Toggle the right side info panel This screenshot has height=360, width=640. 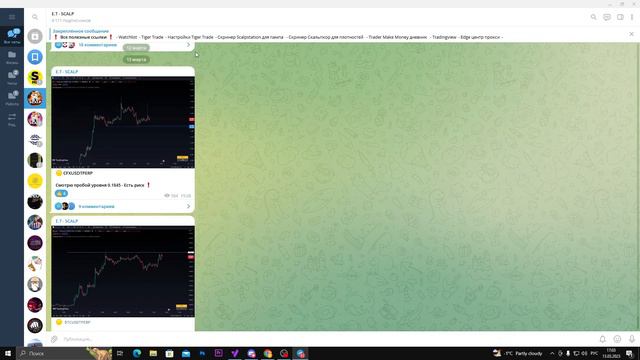pos(620,17)
